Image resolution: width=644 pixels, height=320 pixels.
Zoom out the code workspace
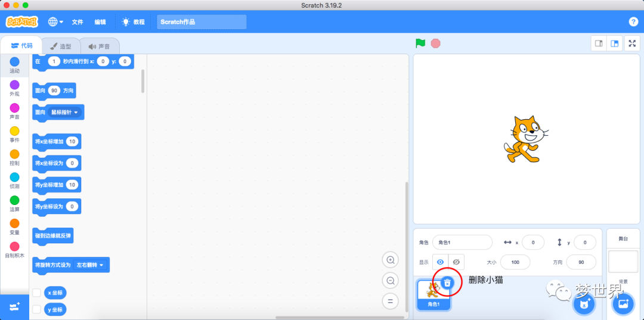[x=390, y=281]
